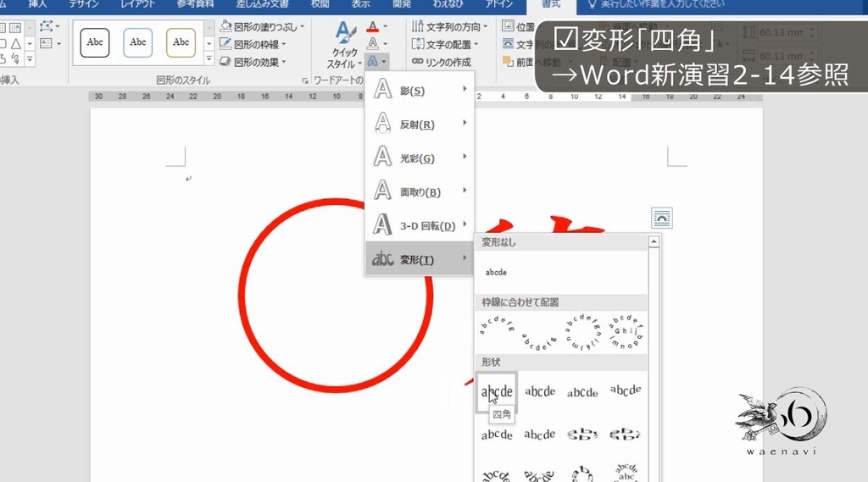Pick the third shape-row warp thumbnail
Image resolution: width=868 pixels, height=482 pixels.
click(x=582, y=392)
